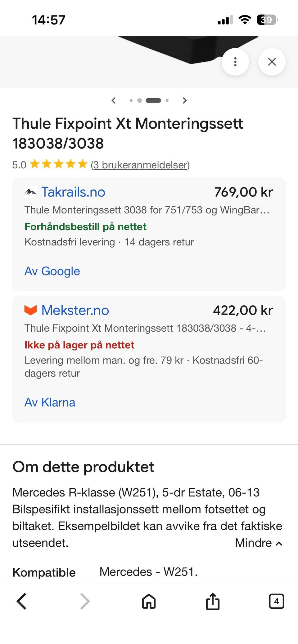Select the first image carousel dot
The width and height of the screenshot is (298, 644).
coord(131,100)
